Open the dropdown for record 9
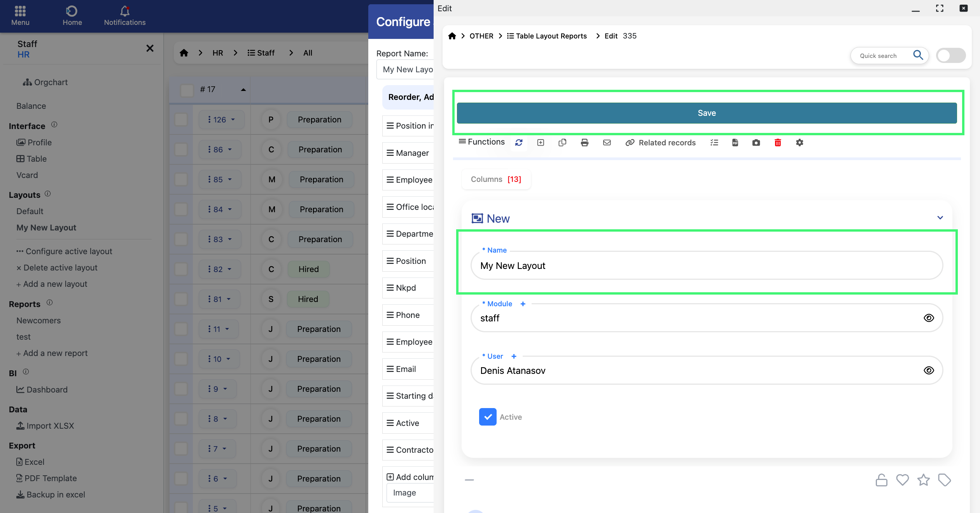Image resolution: width=980 pixels, height=513 pixels. [218, 389]
